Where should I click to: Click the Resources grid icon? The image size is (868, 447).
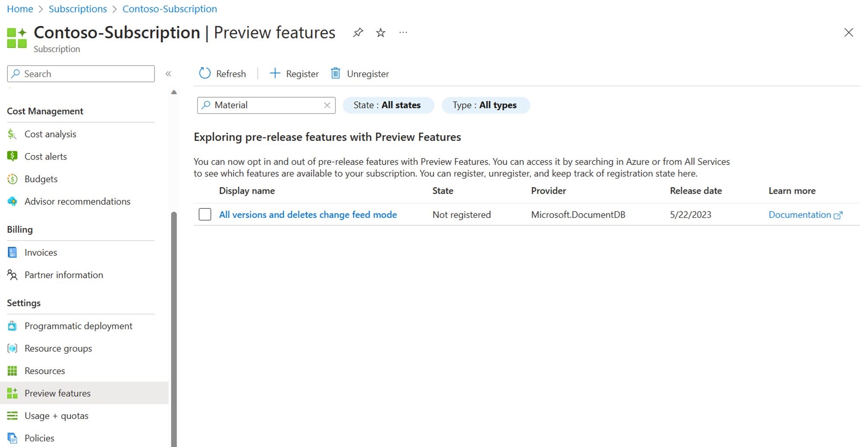12,371
